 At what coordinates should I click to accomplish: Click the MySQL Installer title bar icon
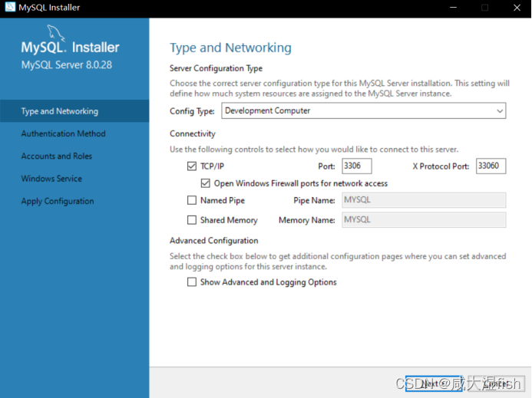click(10, 7)
